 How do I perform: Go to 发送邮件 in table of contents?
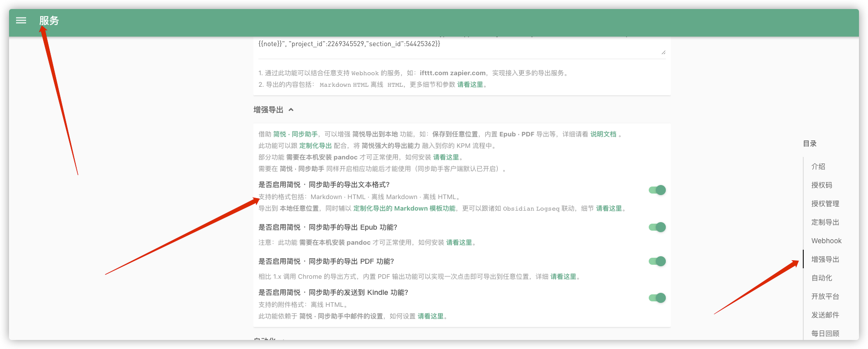tap(825, 315)
